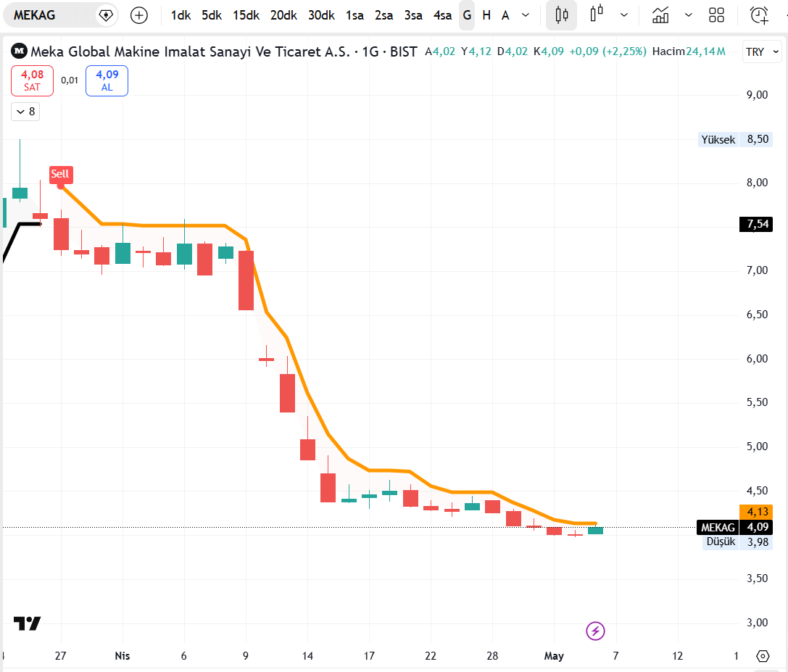Image resolution: width=788 pixels, height=672 pixels.
Task: Select the 2sa interval
Action: [x=384, y=15]
